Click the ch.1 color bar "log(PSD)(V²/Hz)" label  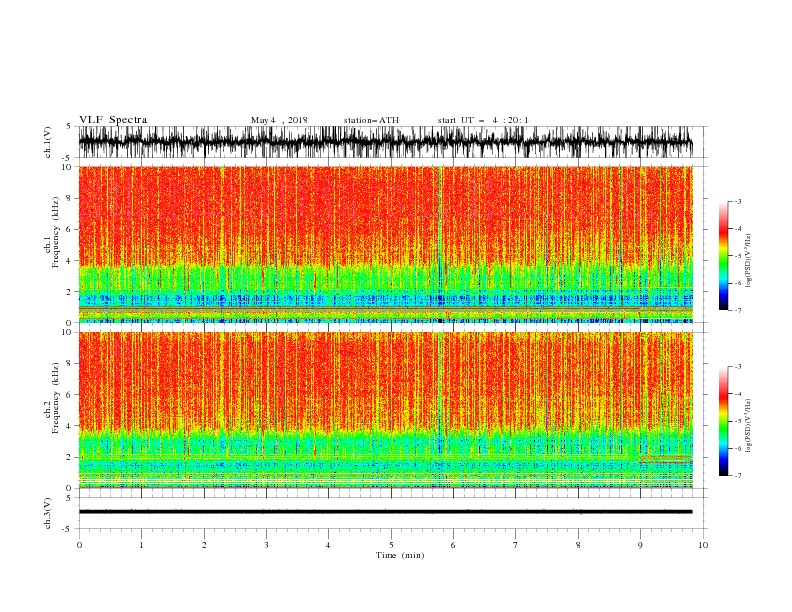(749, 261)
